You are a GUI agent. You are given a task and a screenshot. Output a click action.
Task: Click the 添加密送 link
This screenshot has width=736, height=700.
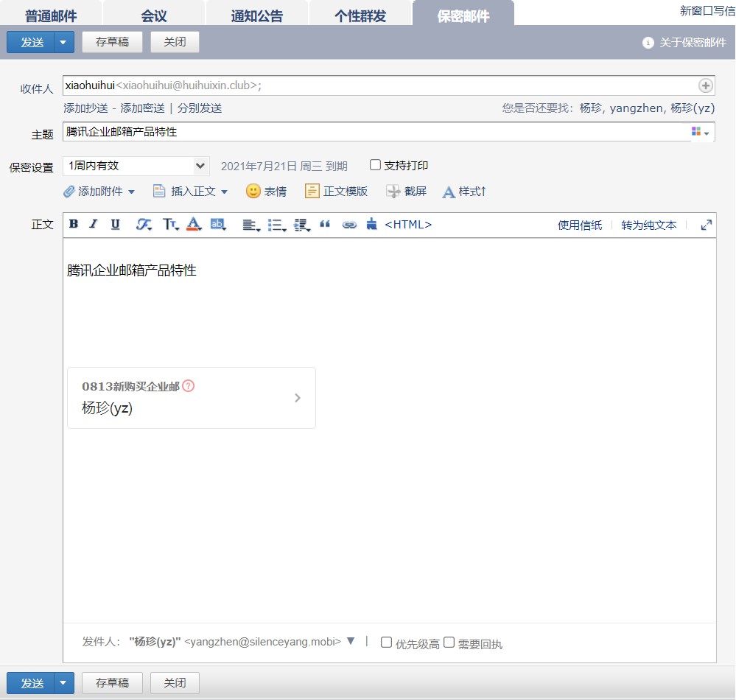143,108
